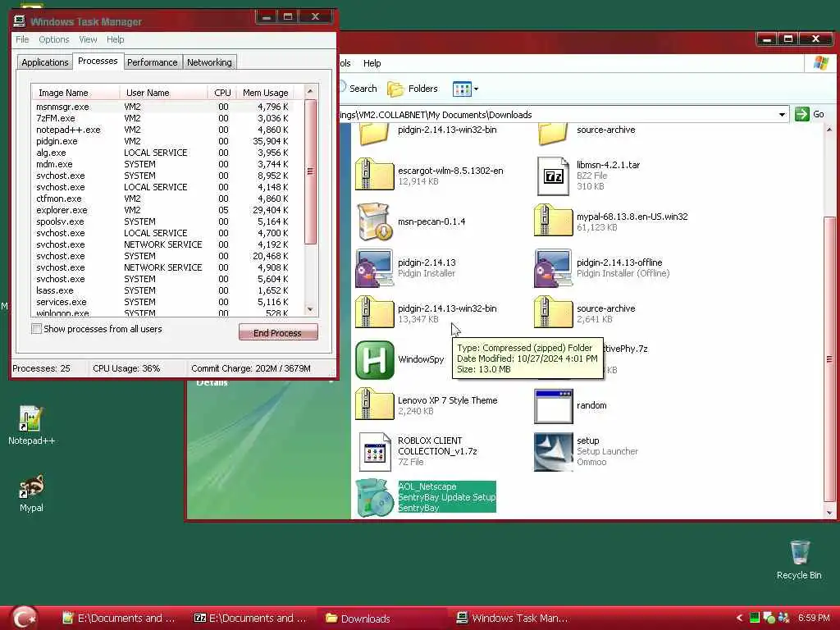Expand hidden tray icons with the arrow

739,618
